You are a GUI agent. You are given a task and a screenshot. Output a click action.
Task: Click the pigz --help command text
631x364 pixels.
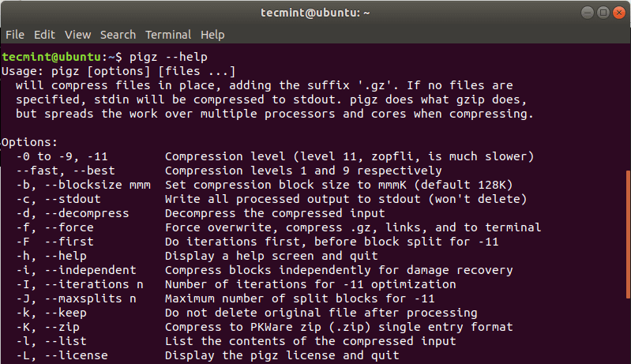click(x=168, y=57)
